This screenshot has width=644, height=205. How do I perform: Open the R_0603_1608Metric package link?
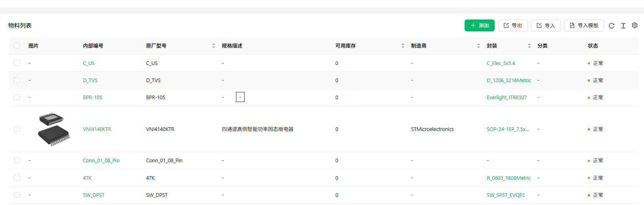pyautogui.click(x=509, y=178)
